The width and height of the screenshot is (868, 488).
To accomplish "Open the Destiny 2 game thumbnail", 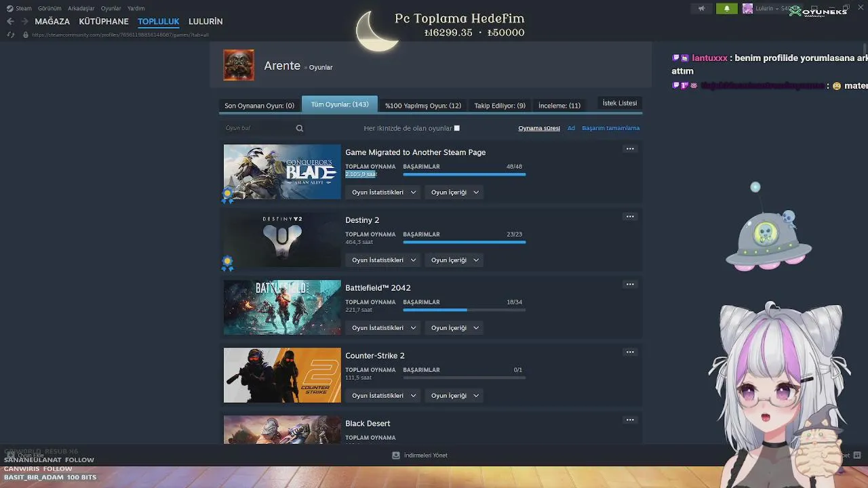I will point(282,239).
